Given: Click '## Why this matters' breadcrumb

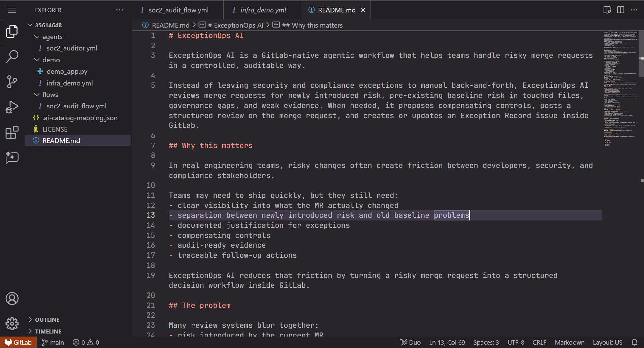Looking at the screenshot, I should click(308, 25).
